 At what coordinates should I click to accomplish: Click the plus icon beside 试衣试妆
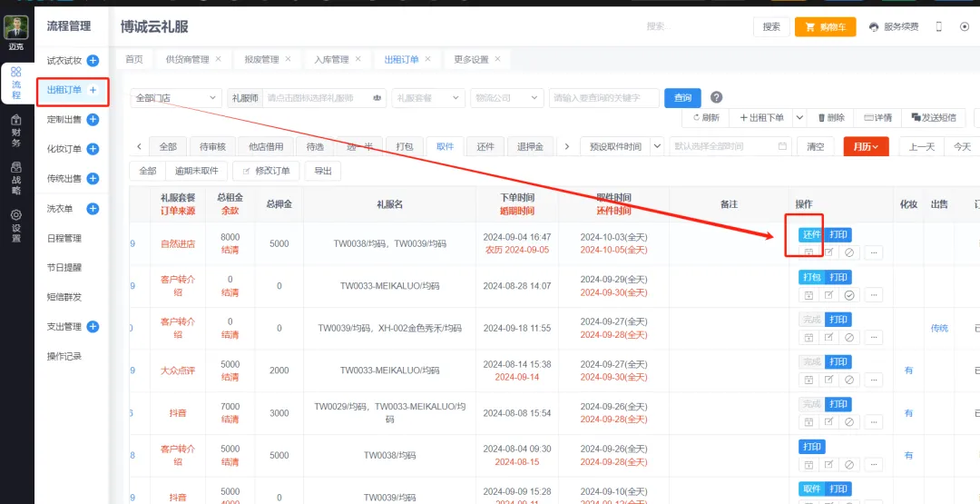coord(93,61)
